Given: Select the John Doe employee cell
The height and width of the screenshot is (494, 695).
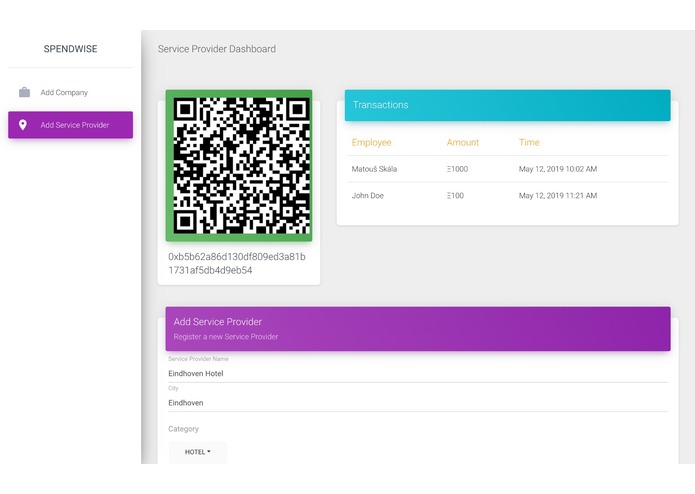Looking at the screenshot, I should [367, 195].
